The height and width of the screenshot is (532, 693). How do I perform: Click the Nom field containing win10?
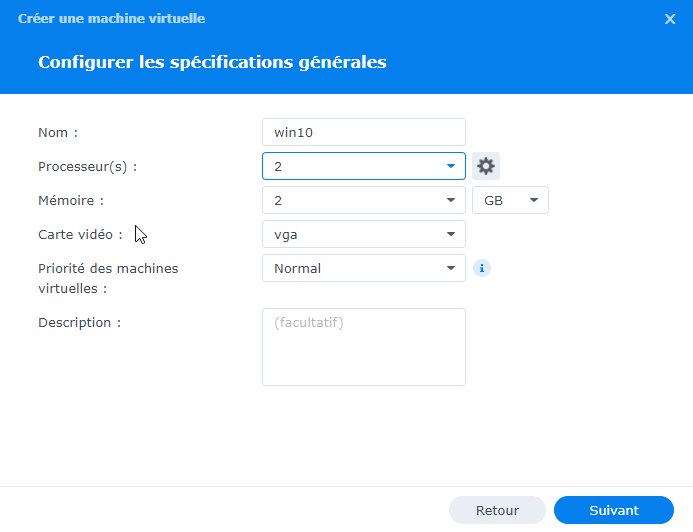click(x=363, y=132)
